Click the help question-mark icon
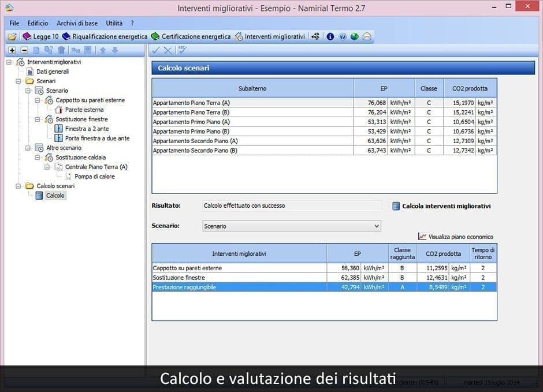 pyautogui.click(x=343, y=35)
